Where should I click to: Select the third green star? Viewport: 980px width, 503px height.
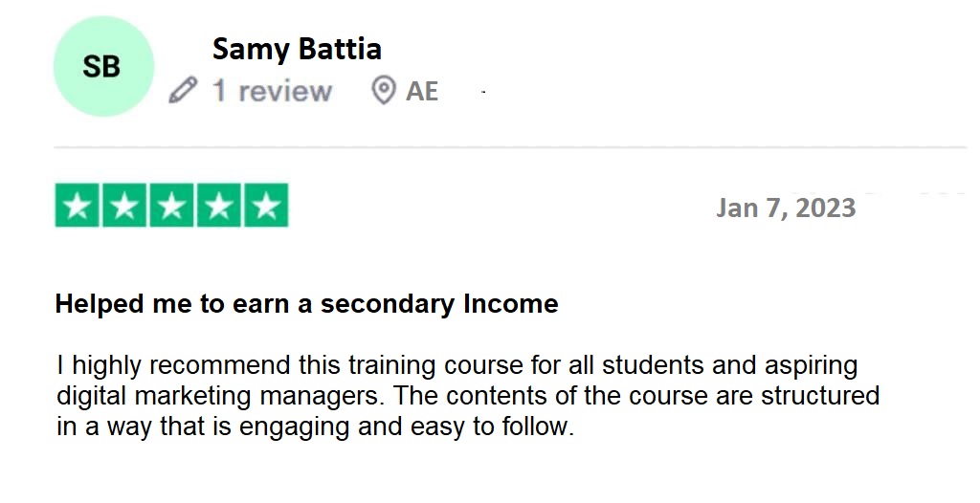(x=172, y=206)
